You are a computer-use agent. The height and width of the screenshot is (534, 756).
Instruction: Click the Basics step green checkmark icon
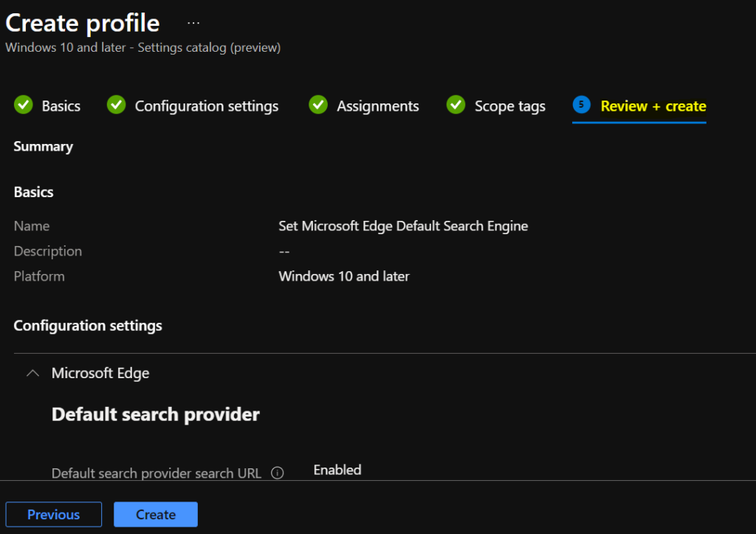23,105
